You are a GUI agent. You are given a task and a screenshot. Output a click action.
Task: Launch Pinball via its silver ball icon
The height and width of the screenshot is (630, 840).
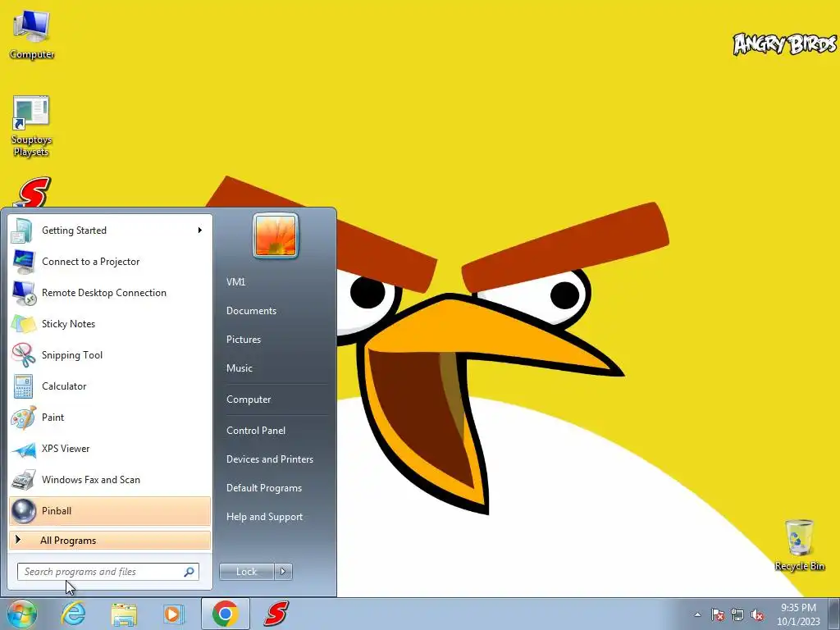pos(24,511)
